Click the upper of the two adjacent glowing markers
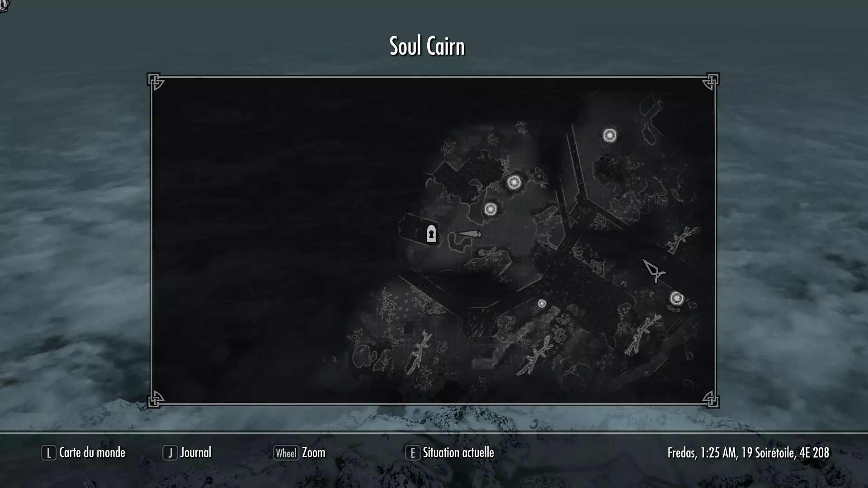This screenshot has height=488, width=868. [x=514, y=183]
